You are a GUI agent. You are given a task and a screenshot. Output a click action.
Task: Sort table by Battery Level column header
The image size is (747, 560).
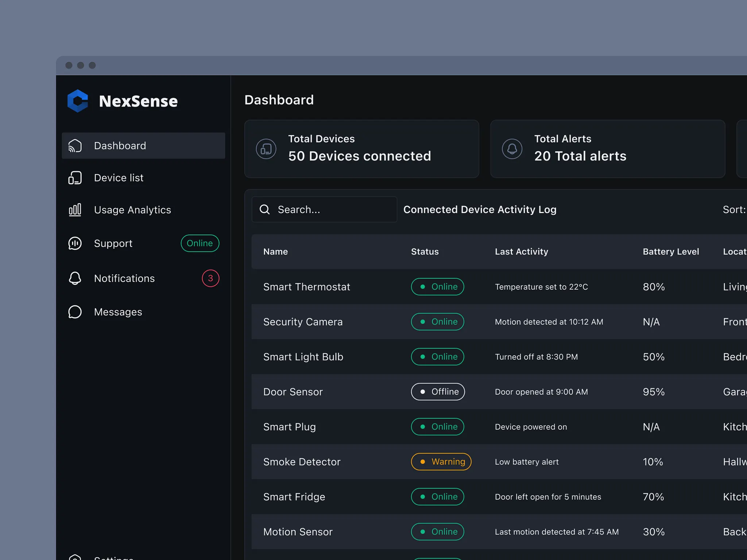[x=670, y=252]
